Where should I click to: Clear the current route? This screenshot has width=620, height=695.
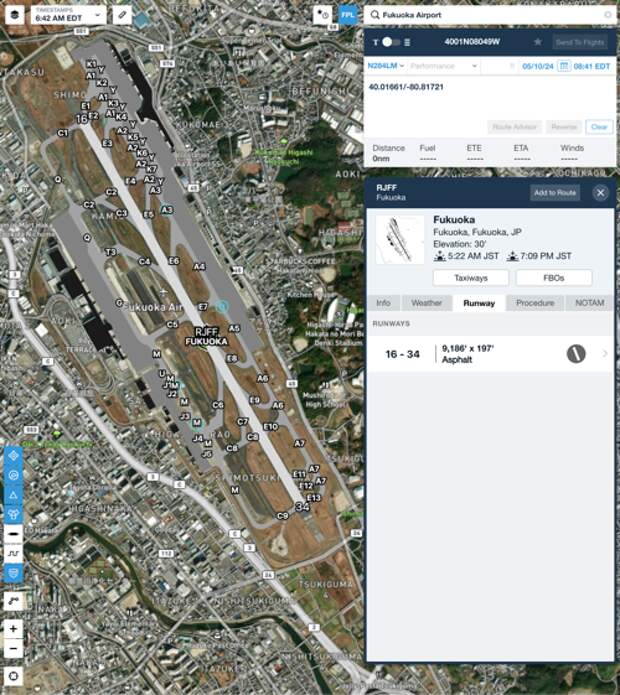[x=599, y=127]
